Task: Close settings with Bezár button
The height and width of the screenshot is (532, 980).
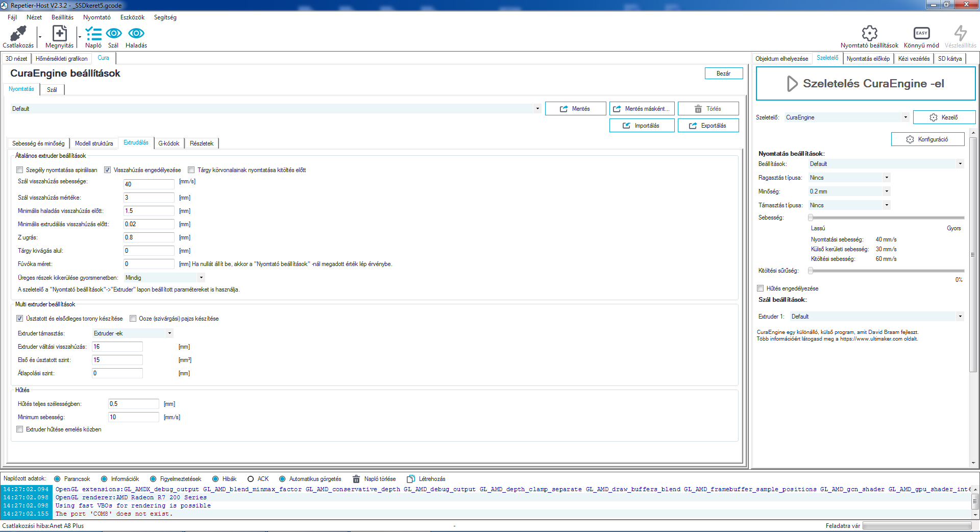Action: 724,74
